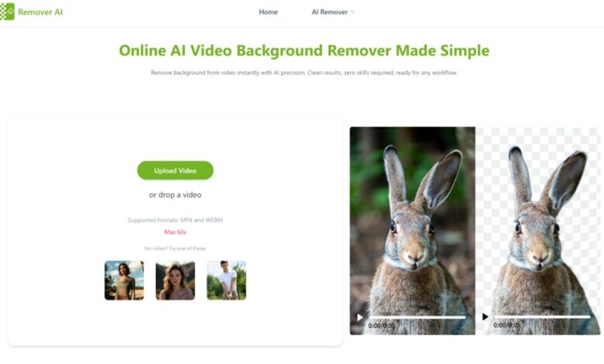Click the original rabbit video preview
The height and width of the screenshot is (364, 604).
point(413,230)
